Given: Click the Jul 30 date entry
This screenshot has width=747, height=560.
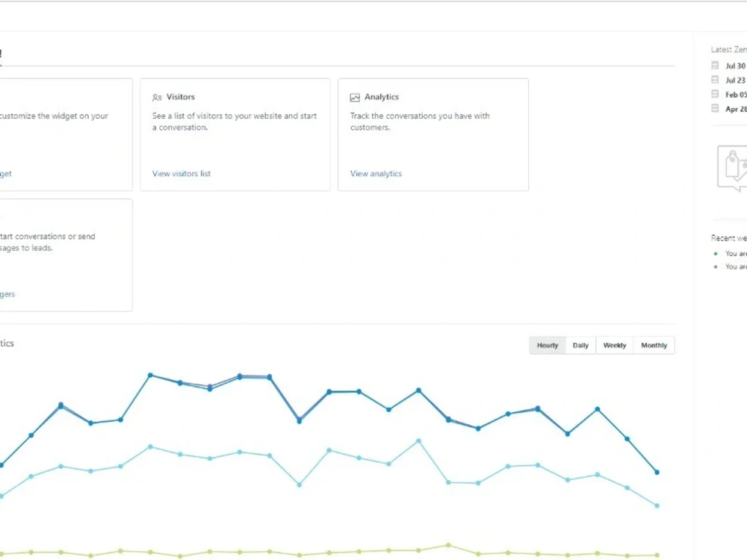Looking at the screenshot, I should point(736,66).
